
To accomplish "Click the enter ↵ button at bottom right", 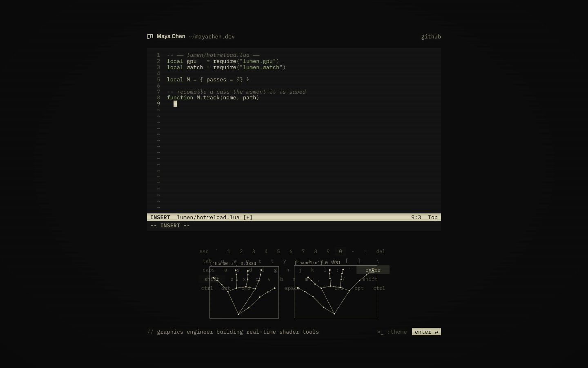I will (426, 332).
